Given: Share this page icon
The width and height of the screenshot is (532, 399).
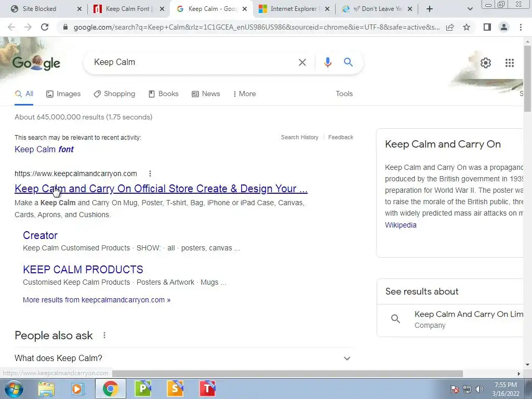Looking at the screenshot, I should [450, 27].
